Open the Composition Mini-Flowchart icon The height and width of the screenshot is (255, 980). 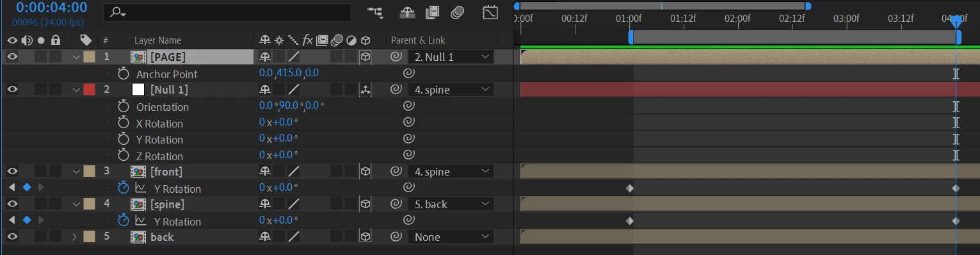[375, 12]
